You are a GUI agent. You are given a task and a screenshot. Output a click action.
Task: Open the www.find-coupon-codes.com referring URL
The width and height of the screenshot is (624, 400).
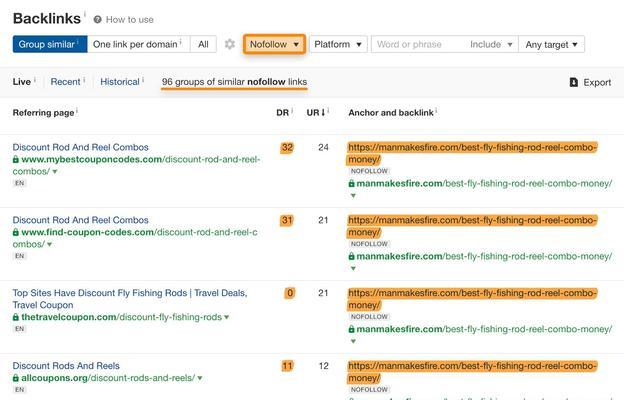[135, 238]
